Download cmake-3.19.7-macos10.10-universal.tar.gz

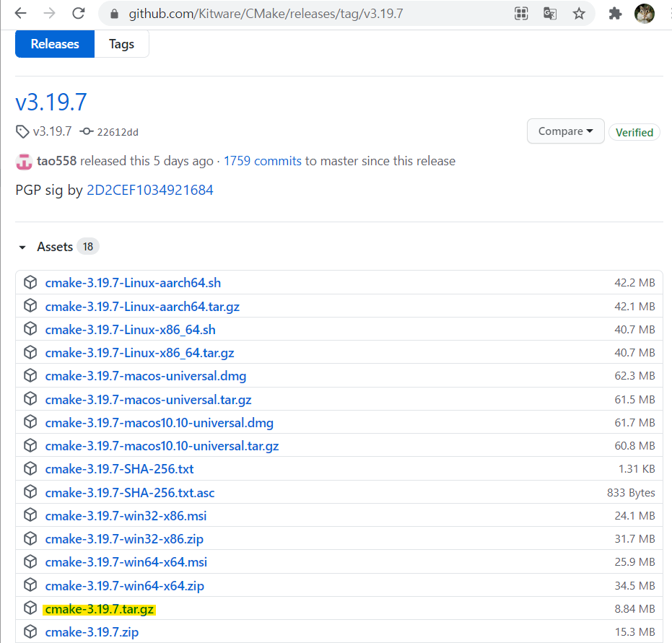click(x=162, y=446)
